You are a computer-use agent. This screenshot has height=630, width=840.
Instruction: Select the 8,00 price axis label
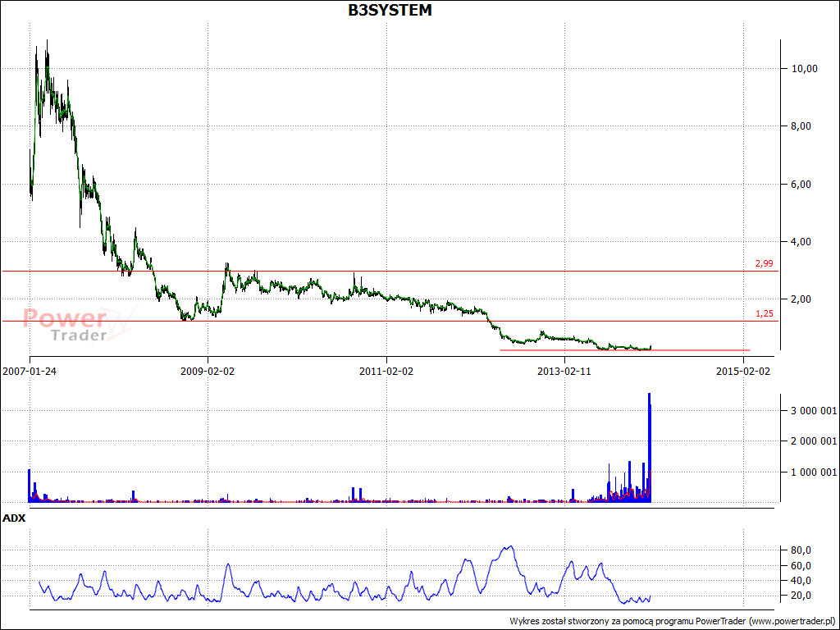pos(801,126)
